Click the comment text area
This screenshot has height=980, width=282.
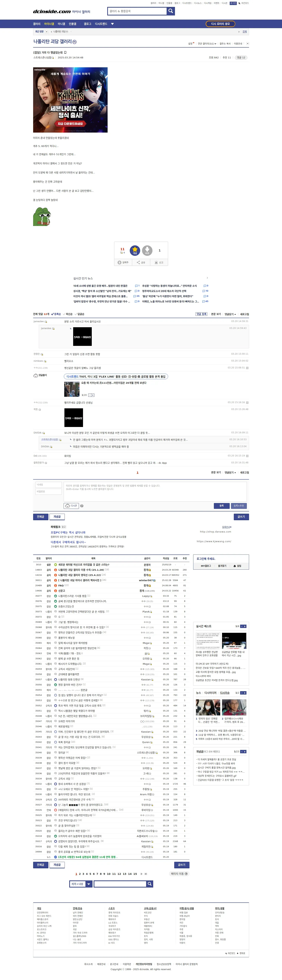tap(155, 491)
